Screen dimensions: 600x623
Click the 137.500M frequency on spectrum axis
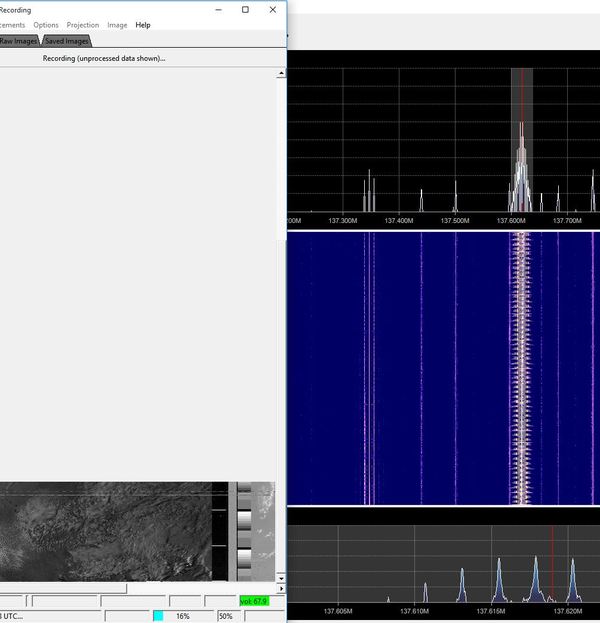tap(455, 220)
